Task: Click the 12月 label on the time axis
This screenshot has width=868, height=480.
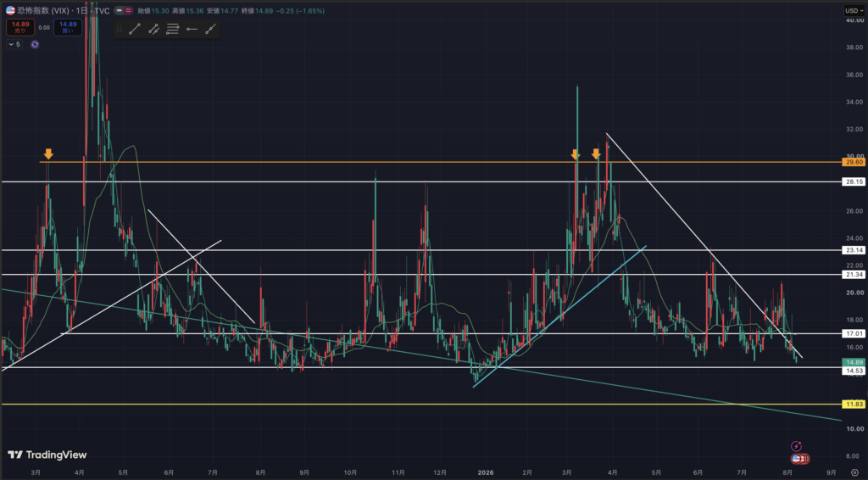Action: click(440, 472)
